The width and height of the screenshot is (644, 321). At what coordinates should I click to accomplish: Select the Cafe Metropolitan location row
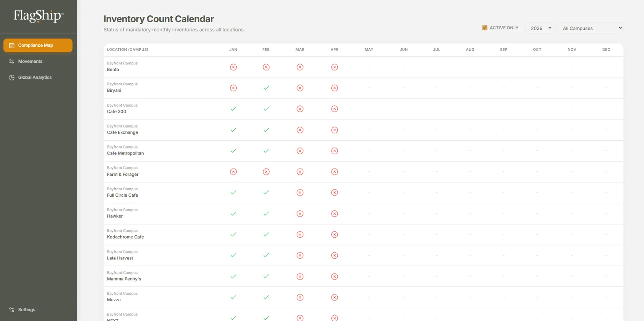pyautogui.click(x=363, y=151)
